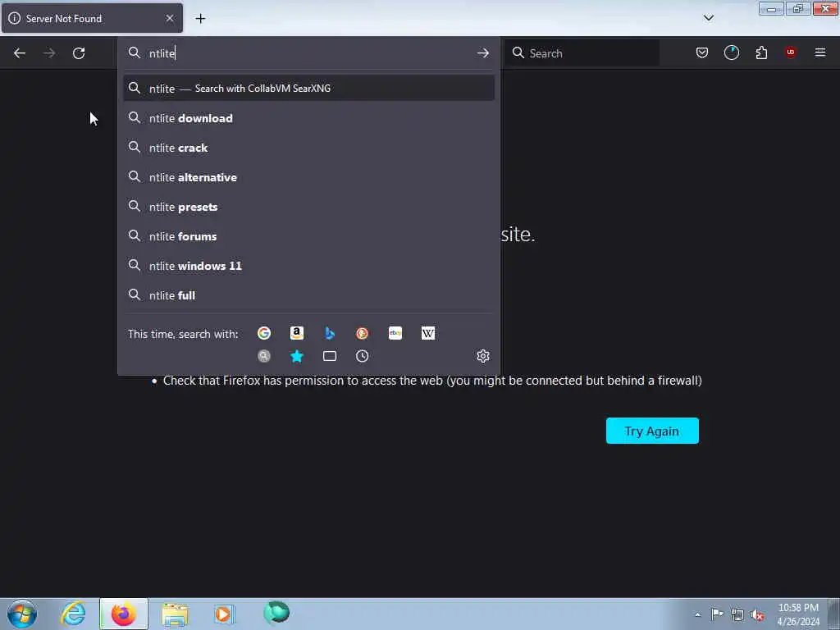Go back using the back arrow

pos(20,53)
